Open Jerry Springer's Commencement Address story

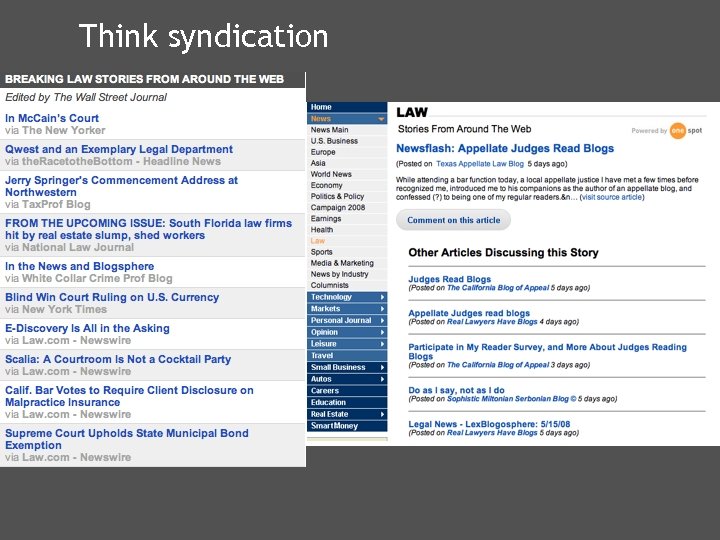click(121, 186)
